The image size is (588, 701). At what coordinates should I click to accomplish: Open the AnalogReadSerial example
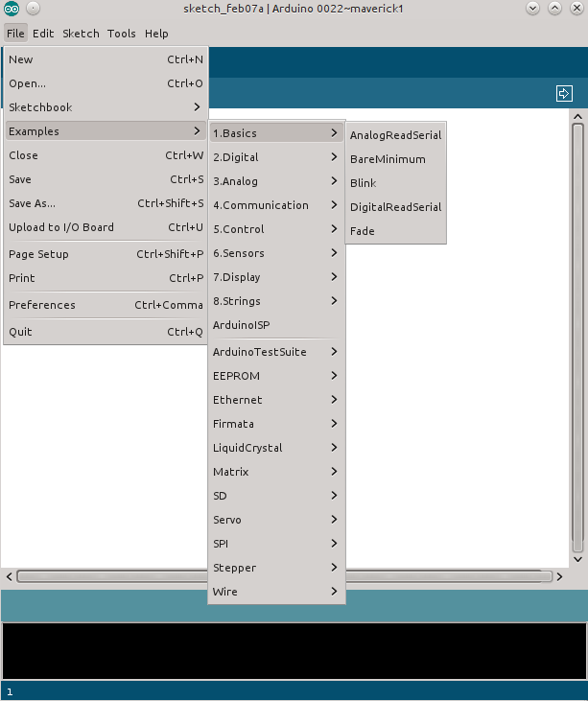point(396,135)
